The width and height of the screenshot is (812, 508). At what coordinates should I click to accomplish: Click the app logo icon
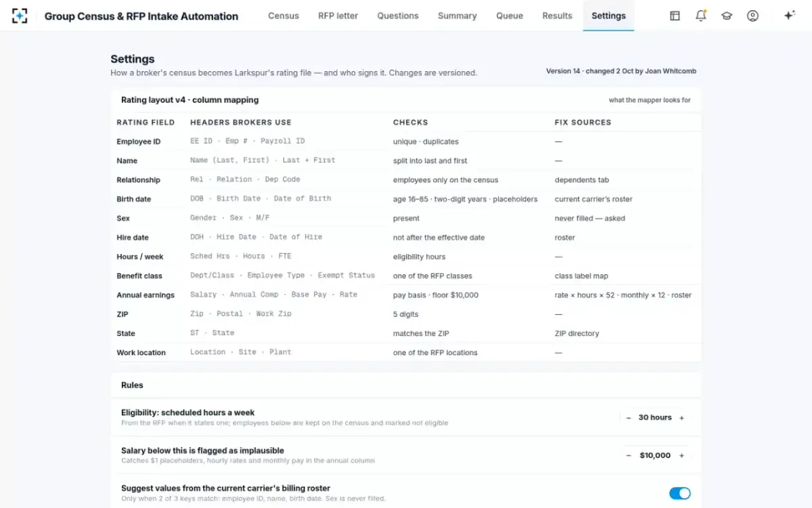(20, 16)
